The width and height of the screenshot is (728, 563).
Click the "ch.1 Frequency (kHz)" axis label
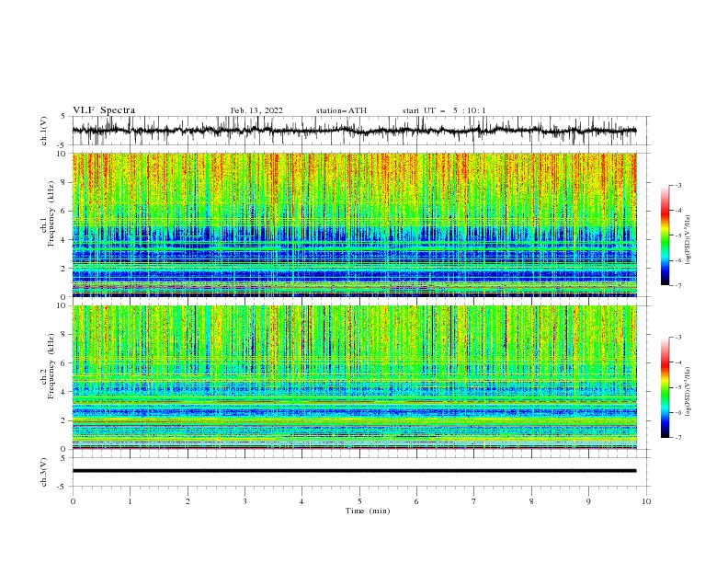47,212
